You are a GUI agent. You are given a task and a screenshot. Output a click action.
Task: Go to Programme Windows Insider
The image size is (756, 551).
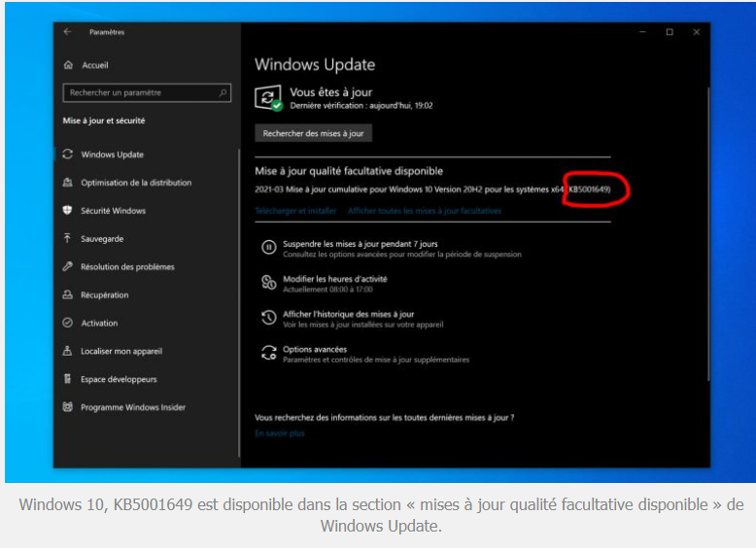(x=133, y=408)
